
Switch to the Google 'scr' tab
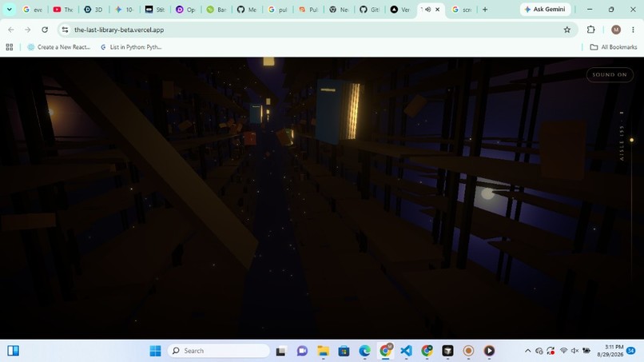462,9
